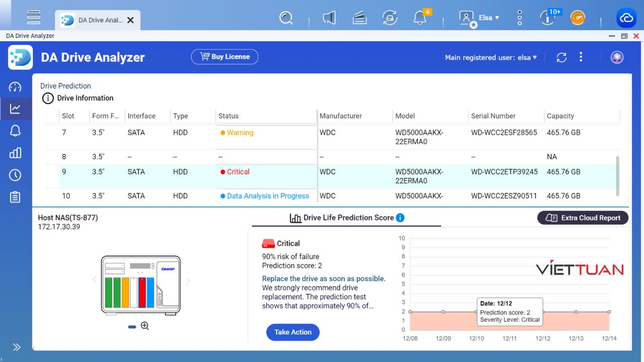Open the history clock icon in sidebar

pyautogui.click(x=15, y=175)
